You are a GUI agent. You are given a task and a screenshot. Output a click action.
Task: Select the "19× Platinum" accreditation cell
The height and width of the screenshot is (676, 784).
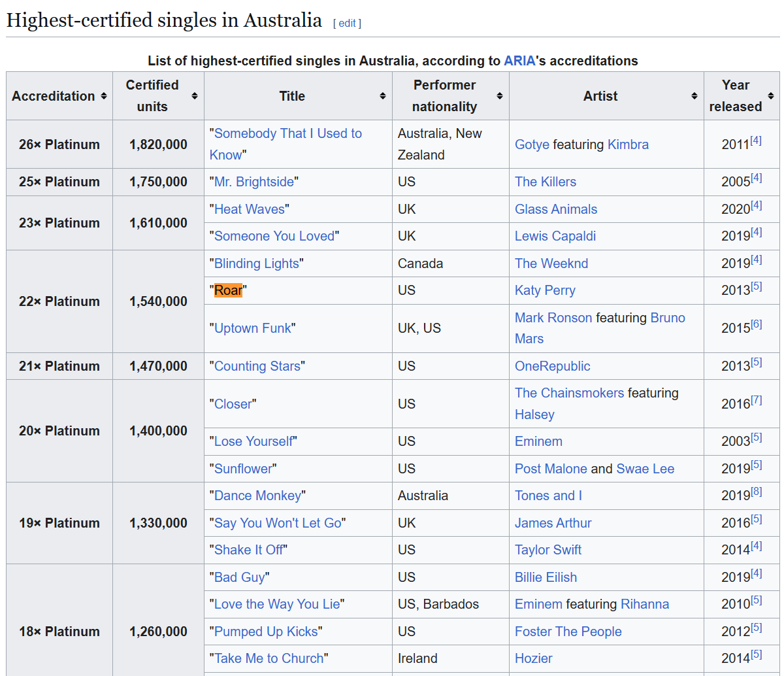[59, 523]
